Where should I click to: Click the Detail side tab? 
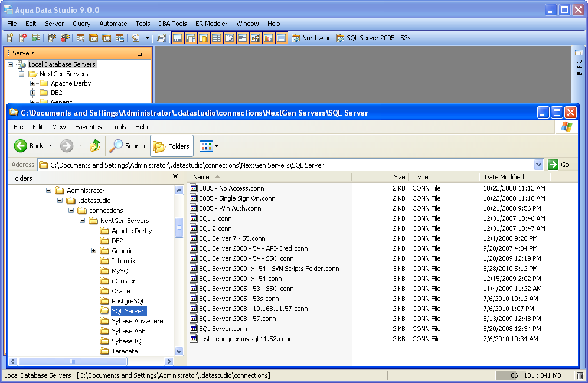pyautogui.click(x=579, y=63)
